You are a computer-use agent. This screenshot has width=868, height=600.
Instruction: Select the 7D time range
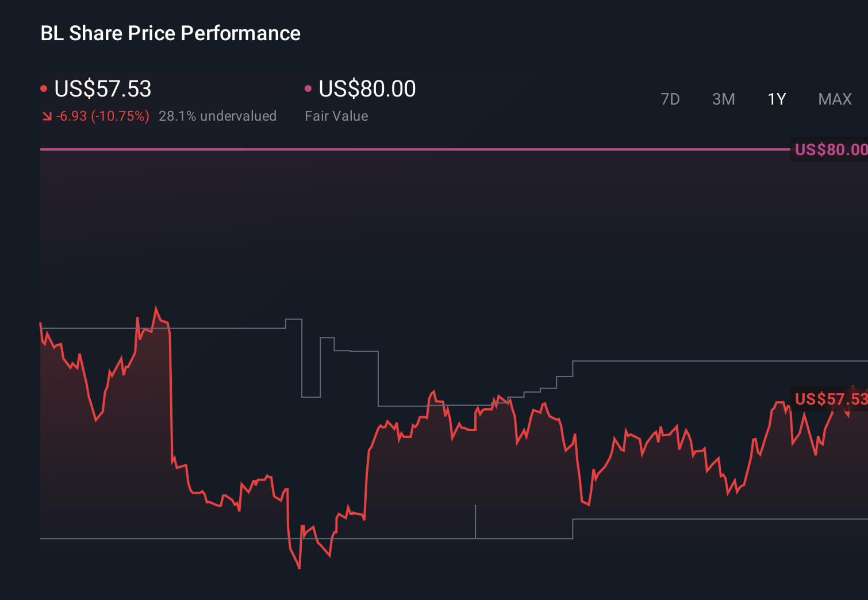(x=670, y=99)
